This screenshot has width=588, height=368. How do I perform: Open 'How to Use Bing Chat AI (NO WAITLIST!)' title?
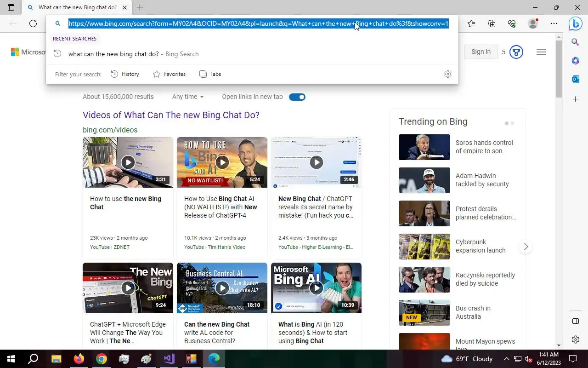click(220, 207)
